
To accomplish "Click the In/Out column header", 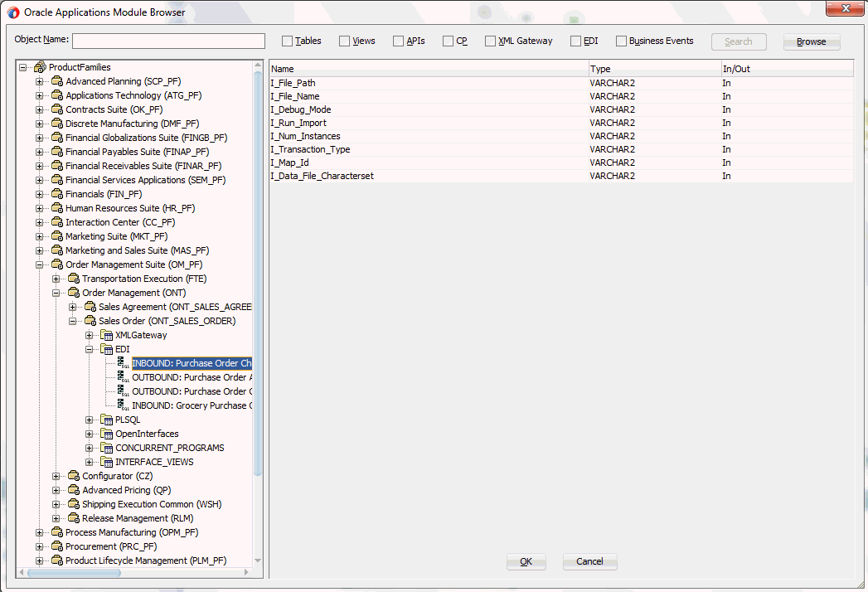I will (x=788, y=69).
